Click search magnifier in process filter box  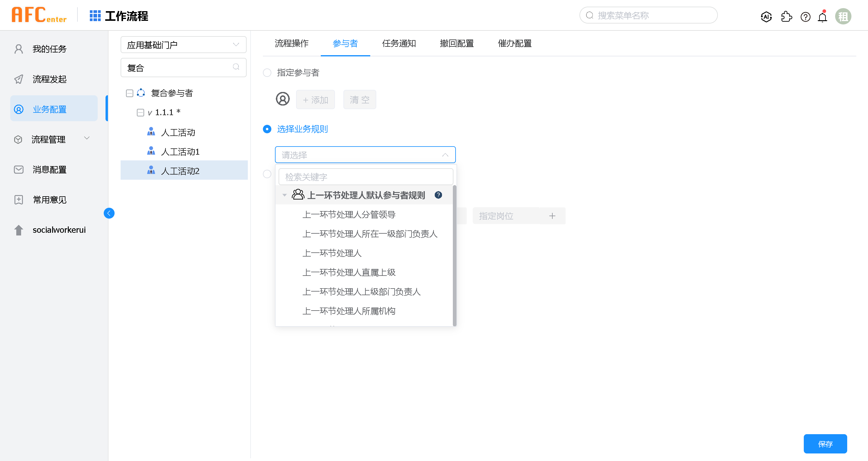pyautogui.click(x=236, y=67)
